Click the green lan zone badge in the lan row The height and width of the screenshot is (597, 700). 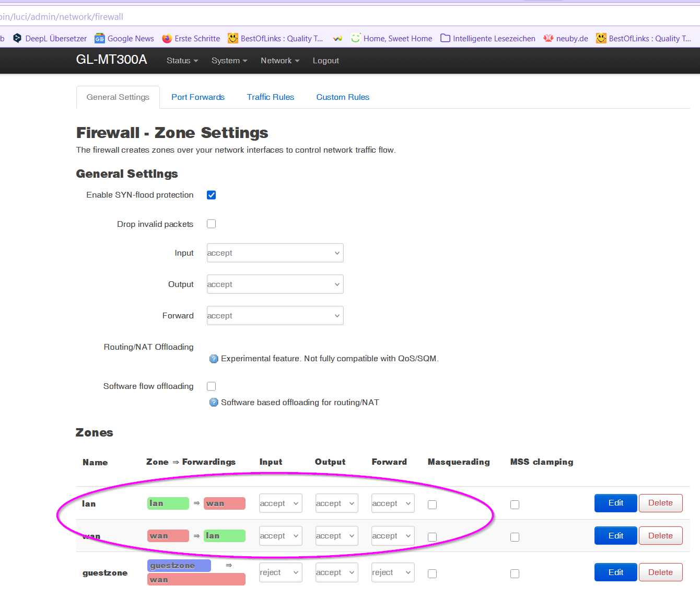(168, 503)
